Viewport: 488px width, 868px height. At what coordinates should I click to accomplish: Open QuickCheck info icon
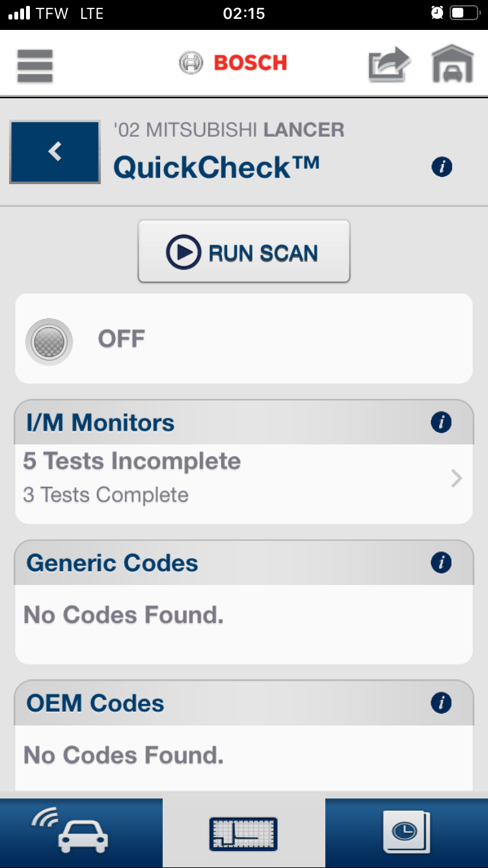pyautogui.click(x=442, y=167)
